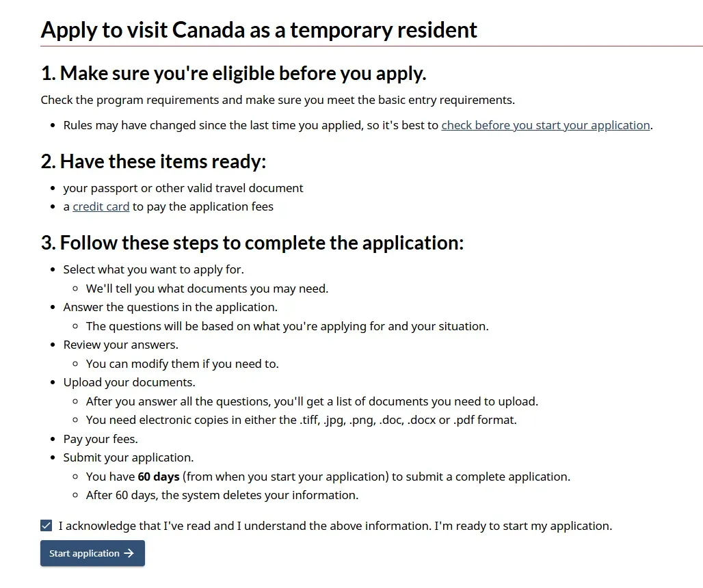The width and height of the screenshot is (703, 588).
Task: Click the bold "60 days" text
Action: tap(159, 477)
